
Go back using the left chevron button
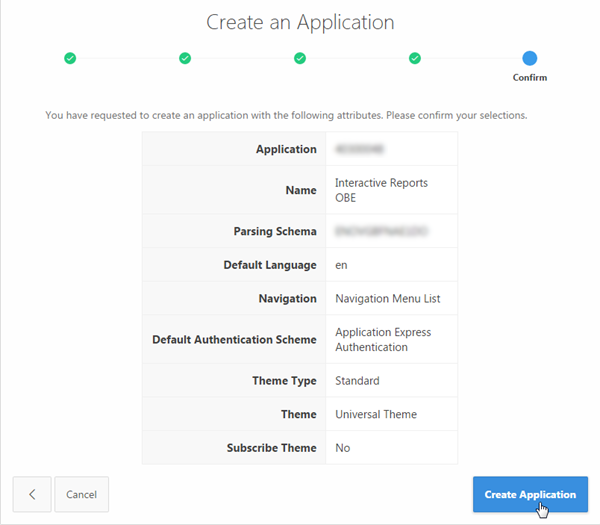pos(32,494)
